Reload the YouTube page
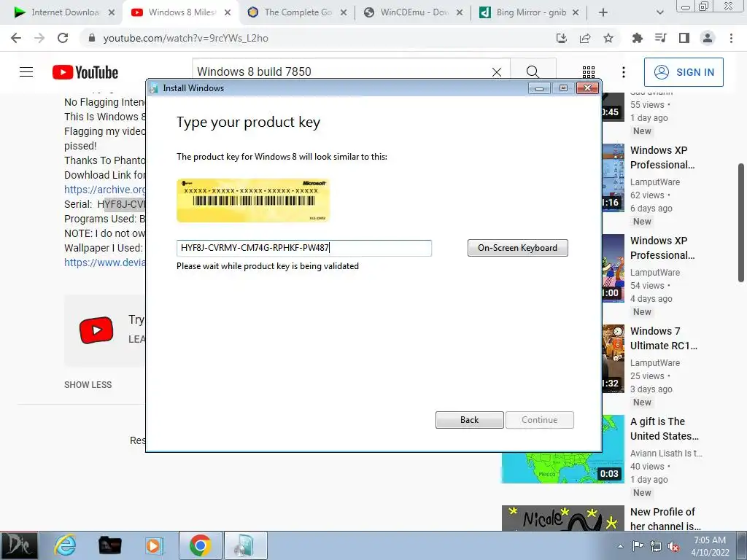This screenshot has height=560, width=747. [x=63, y=38]
